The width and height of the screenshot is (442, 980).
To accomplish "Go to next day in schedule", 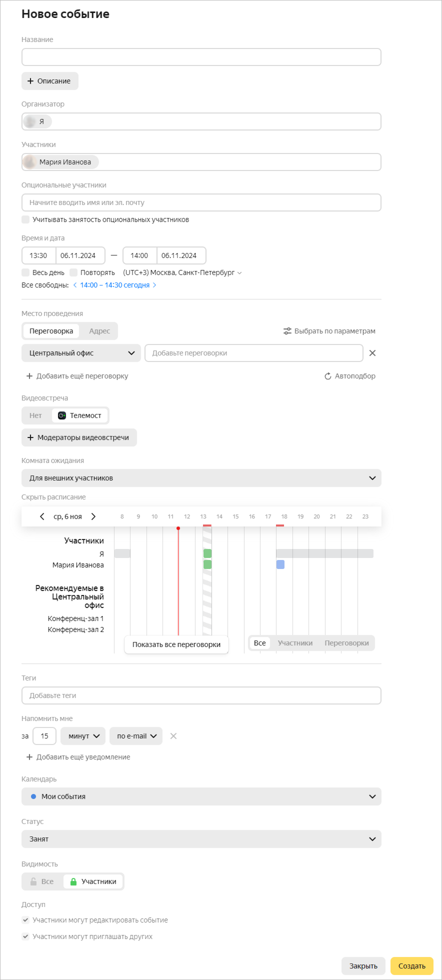I will tap(93, 516).
